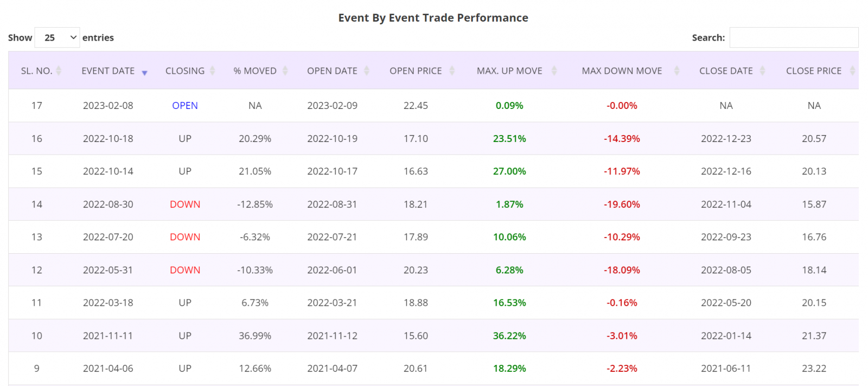
Task: Click the -18.09% max down value
Action: coord(622,270)
